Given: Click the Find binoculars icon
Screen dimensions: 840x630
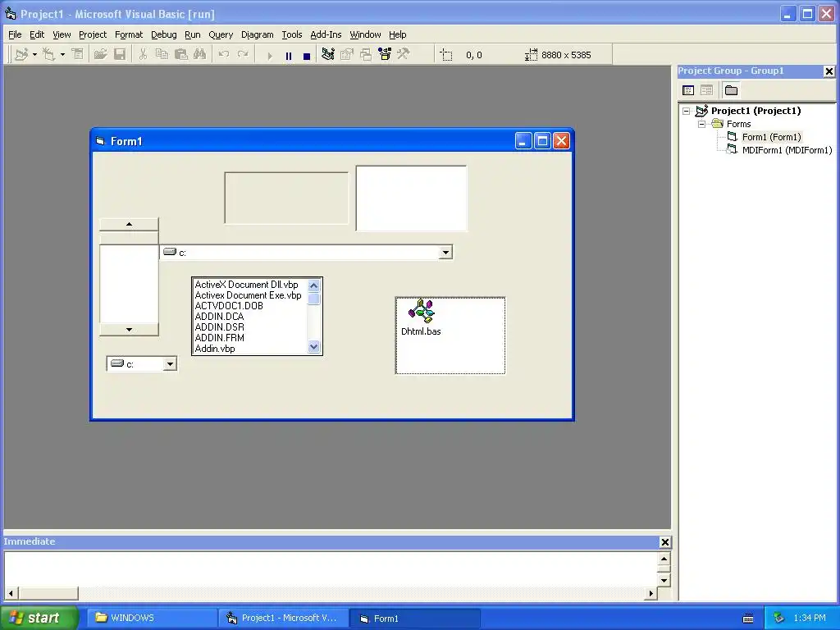Looking at the screenshot, I should pyautogui.click(x=200, y=55).
